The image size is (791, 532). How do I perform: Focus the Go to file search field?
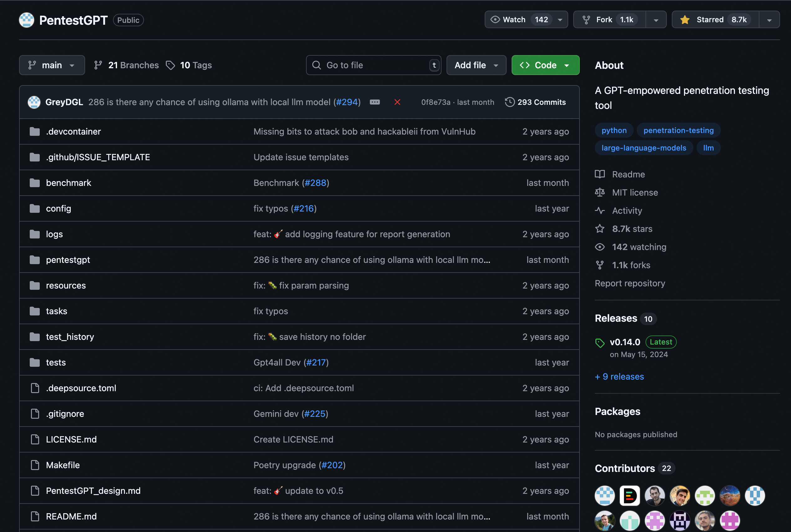373,65
